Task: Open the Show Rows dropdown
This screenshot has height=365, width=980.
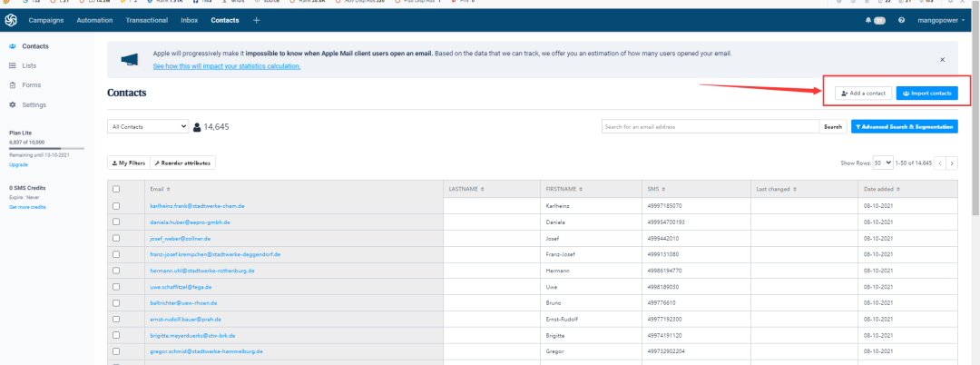Action: coord(883,163)
